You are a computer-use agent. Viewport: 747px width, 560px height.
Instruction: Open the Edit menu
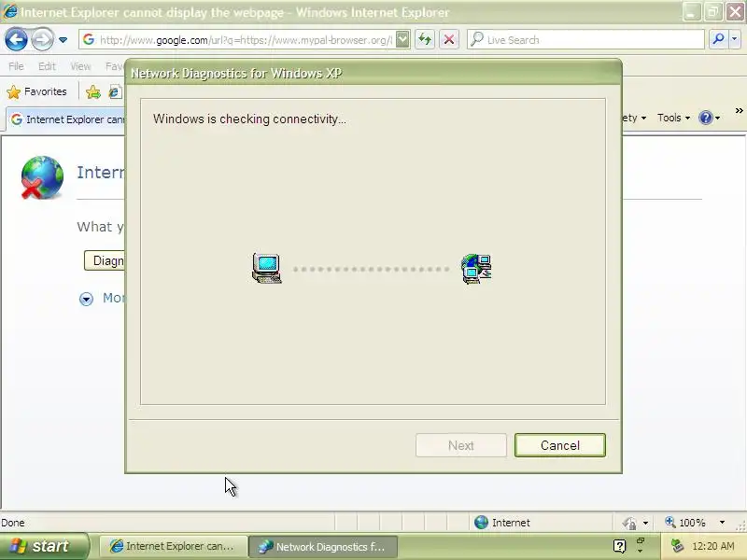[47, 66]
